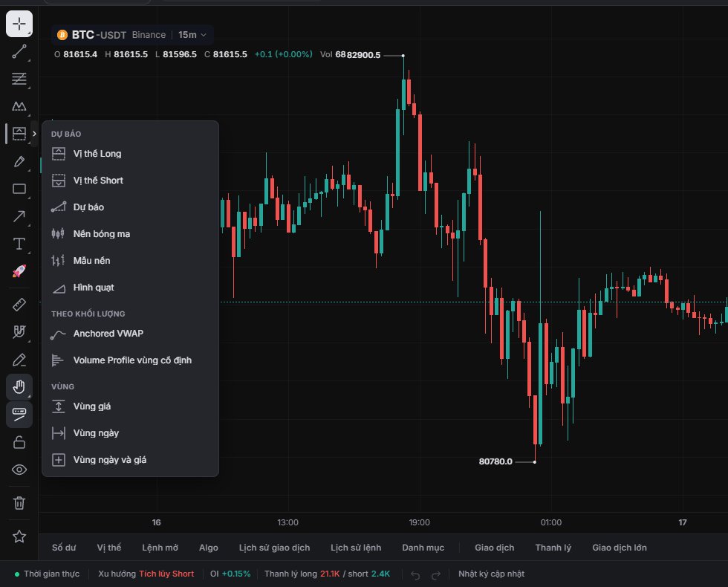Select the text annotation tool

click(19, 244)
